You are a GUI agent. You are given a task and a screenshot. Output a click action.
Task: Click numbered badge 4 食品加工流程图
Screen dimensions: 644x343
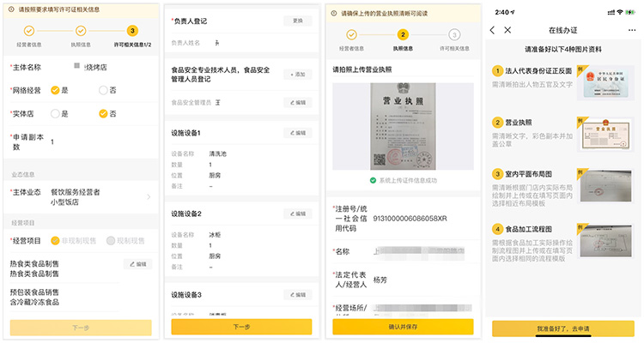coord(497,229)
